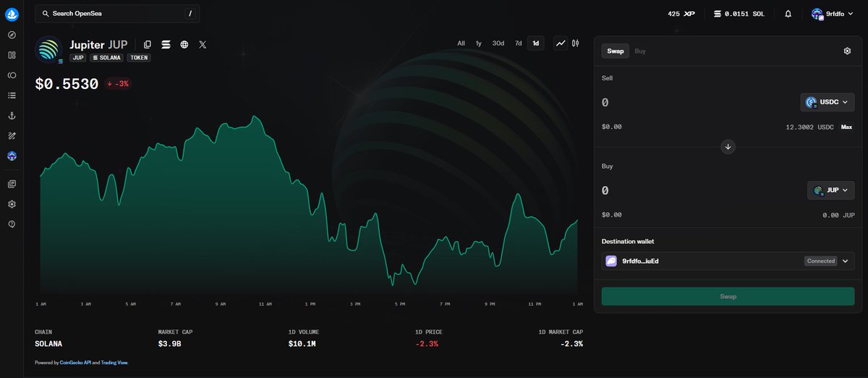
Task: Open the activity list icon in sidebar
Action: tap(12, 95)
